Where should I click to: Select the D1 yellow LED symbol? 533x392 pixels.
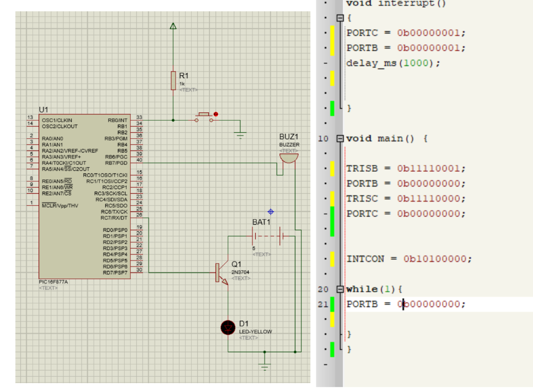coord(228,328)
